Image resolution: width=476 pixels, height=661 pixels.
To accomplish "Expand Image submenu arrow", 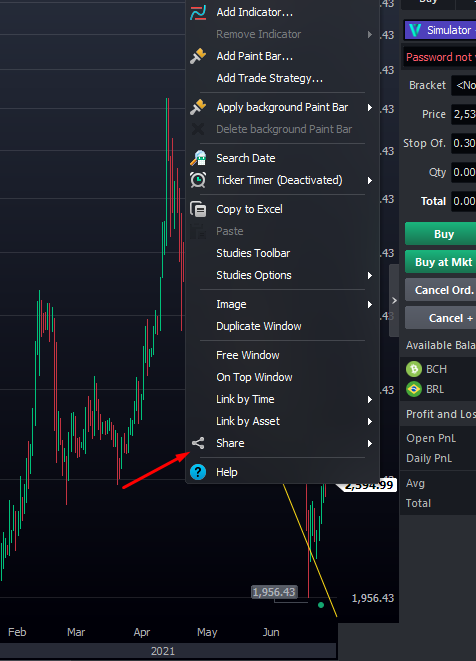I will click(370, 304).
